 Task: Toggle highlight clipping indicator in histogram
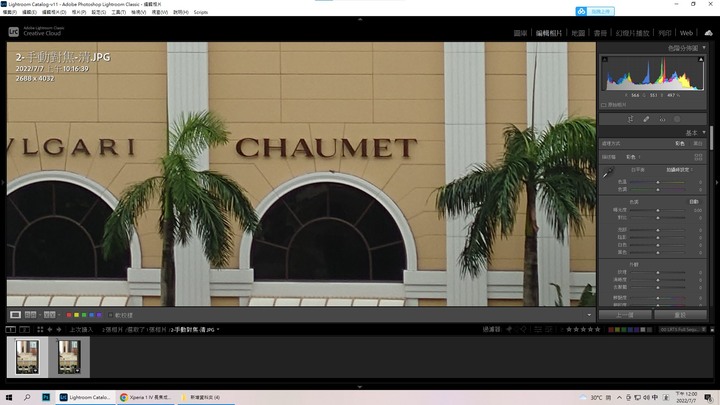point(701,59)
